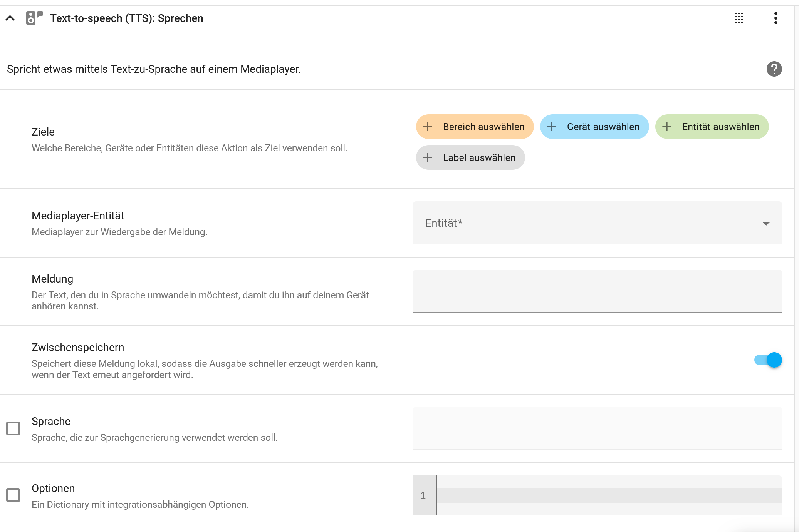
Task: Click Bereich auswählen chip
Action: pos(475,127)
